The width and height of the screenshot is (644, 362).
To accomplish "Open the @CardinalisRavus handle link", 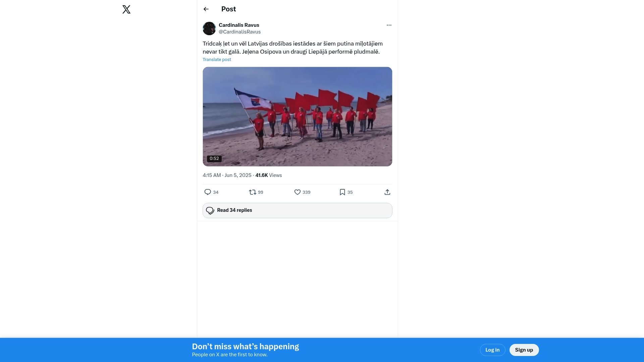I will [239, 32].
